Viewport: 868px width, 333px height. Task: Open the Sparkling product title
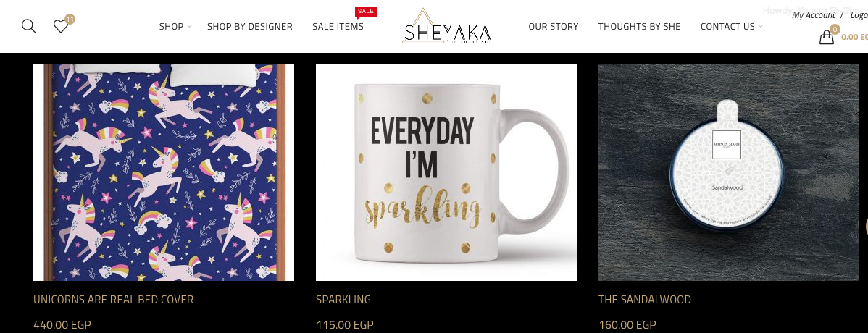[343, 300]
